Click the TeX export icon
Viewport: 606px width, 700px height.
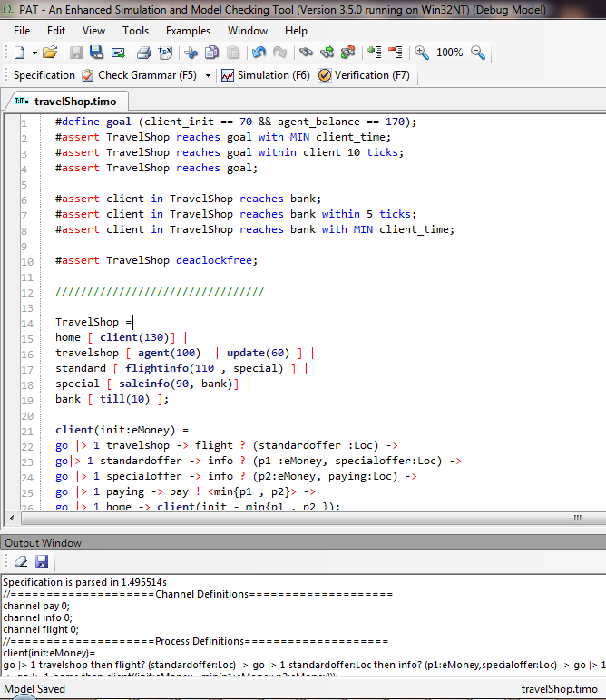(x=165, y=53)
